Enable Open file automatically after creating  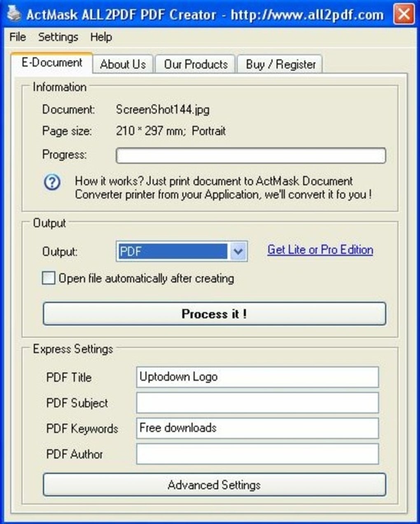[x=48, y=278]
